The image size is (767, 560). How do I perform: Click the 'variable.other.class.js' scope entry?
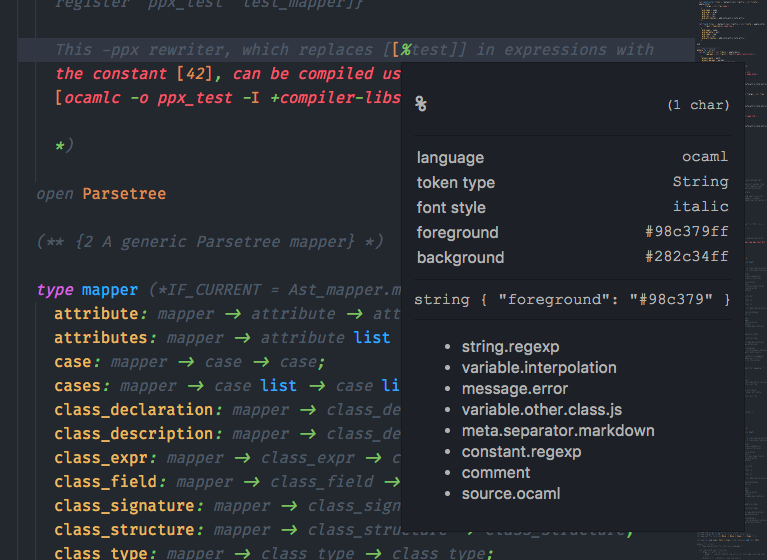coord(541,410)
